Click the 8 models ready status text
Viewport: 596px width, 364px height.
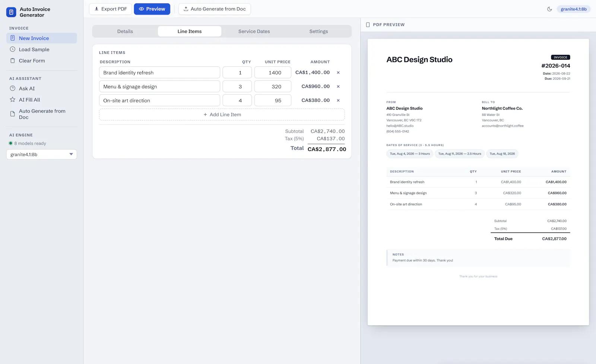click(30, 143)
